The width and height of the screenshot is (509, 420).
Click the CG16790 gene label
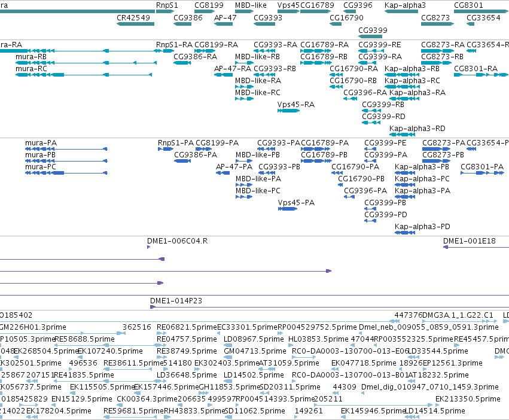click(346, 17)
